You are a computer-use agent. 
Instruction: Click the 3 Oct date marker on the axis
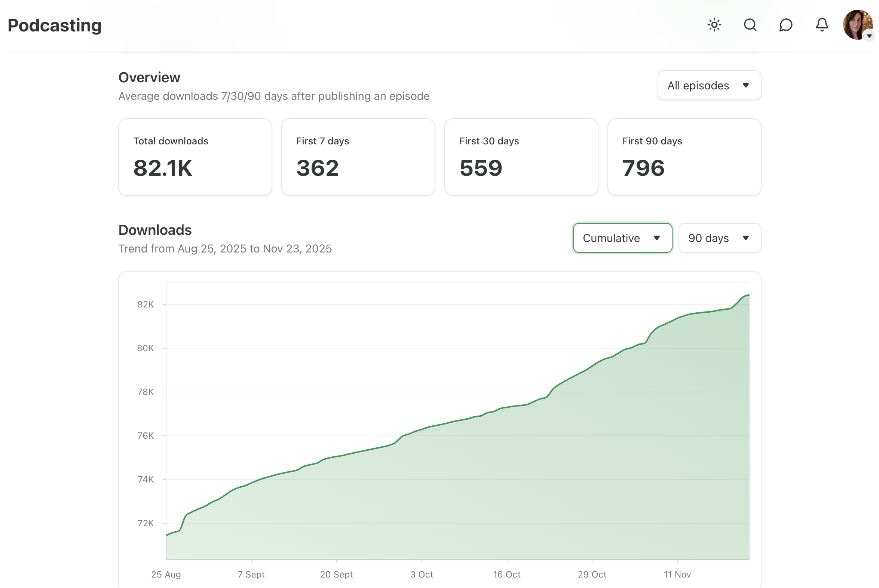click(422, 574)
